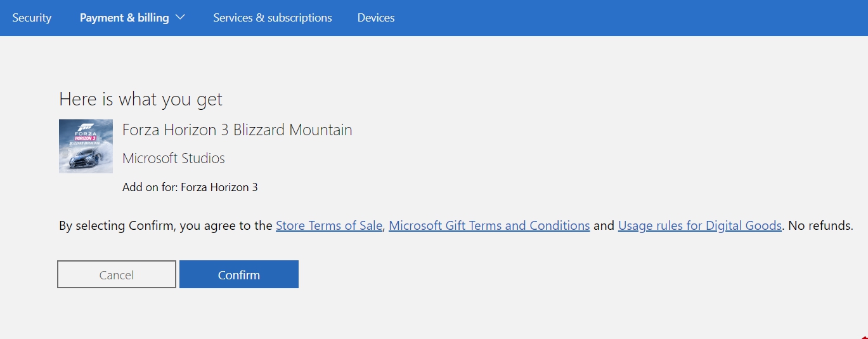This screenshot has width=868, height=339.
Task: Open Microsoft Gift Terms and Conditions link
Action: (489, 225)
